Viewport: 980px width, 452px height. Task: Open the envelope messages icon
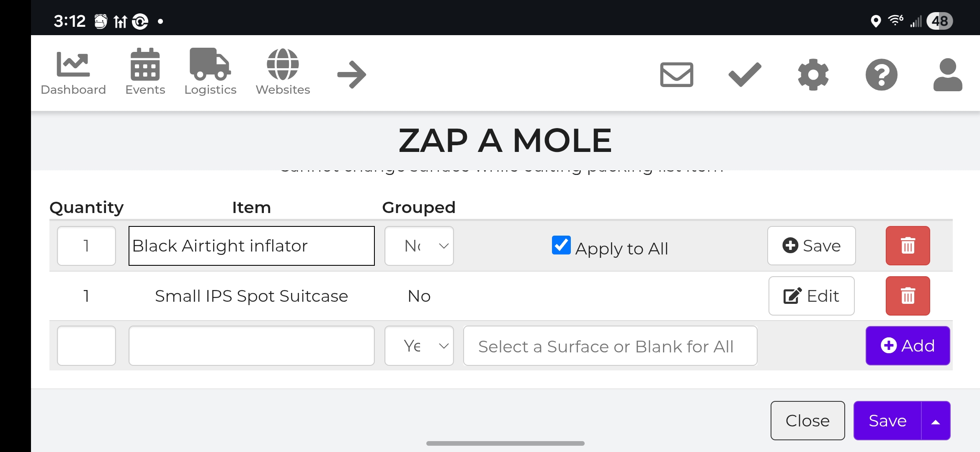point(676,74)
